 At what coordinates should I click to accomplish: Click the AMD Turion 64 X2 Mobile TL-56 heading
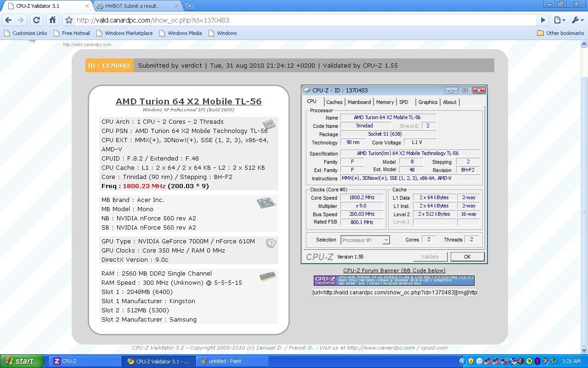(x=188, y=101)
